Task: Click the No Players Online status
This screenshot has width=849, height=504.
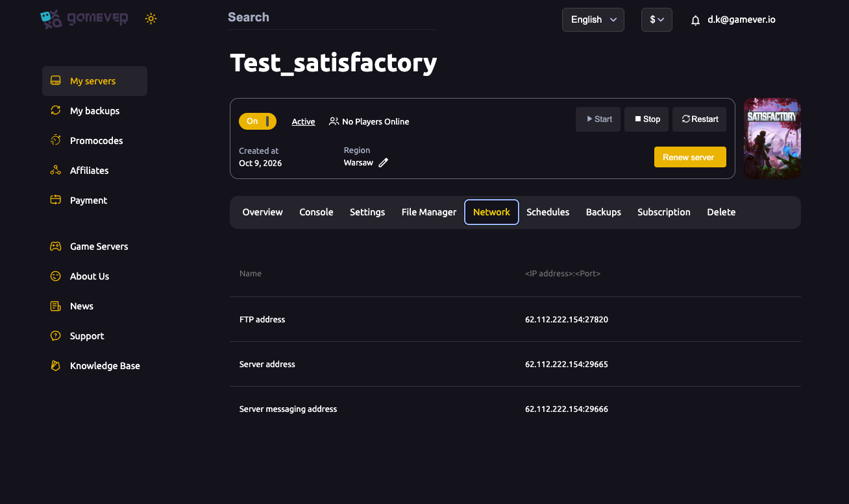Action: (369, 121)
